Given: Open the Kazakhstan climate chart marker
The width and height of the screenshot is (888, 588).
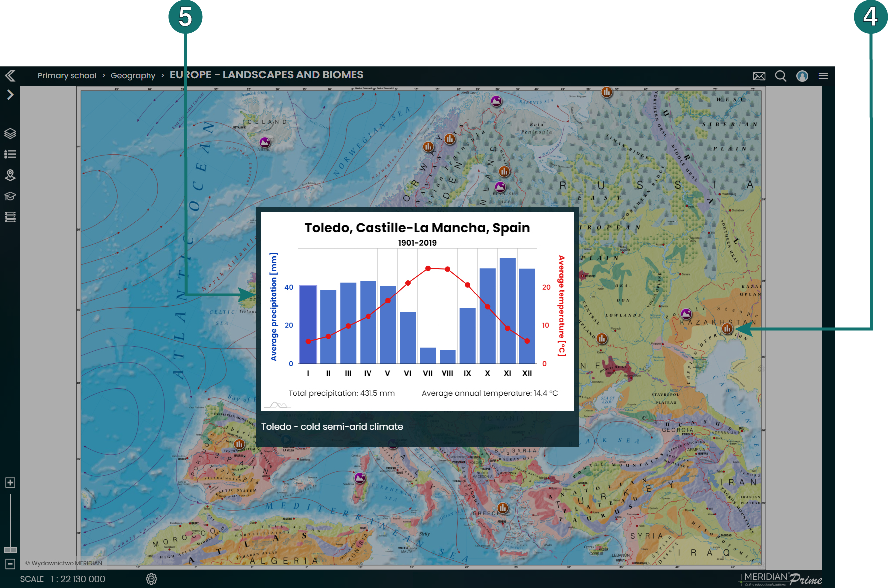Looking at the screenshot, I should tap(727, 328).
